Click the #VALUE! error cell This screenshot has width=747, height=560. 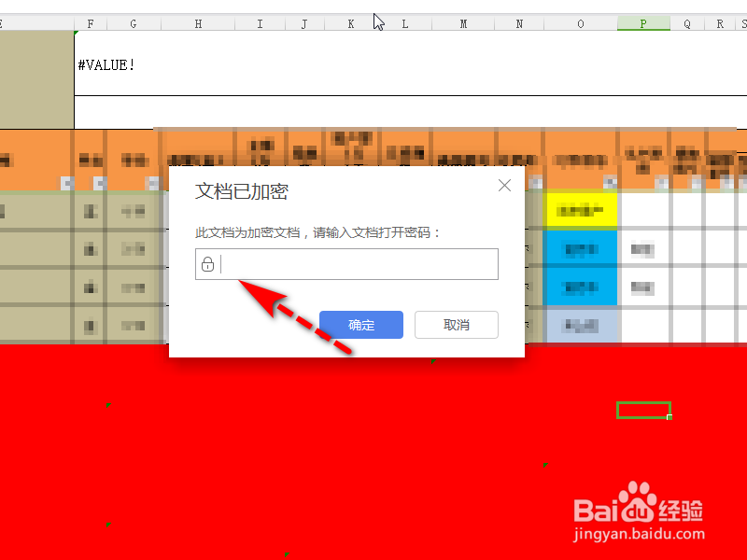pyautogui.click(x=411, y=63)
